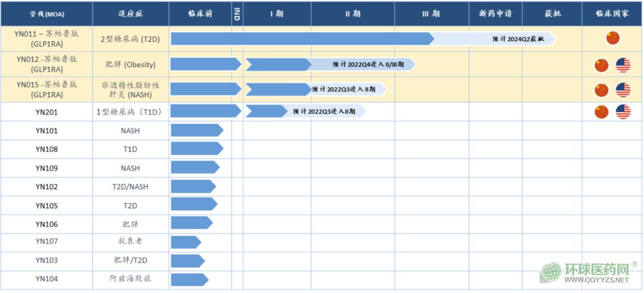
Task: Click the China flag in the YN015 row
Action: (x=602, y=90)
